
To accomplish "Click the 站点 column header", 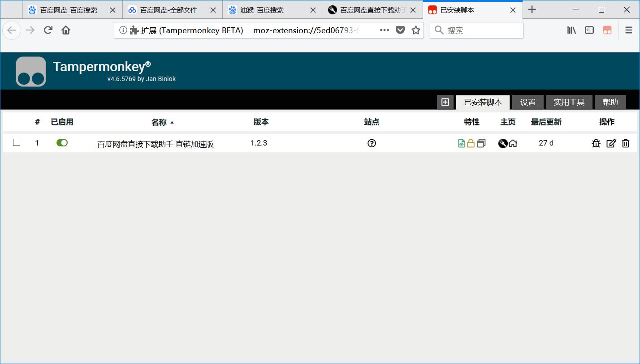I will click(x=372, y=122).
